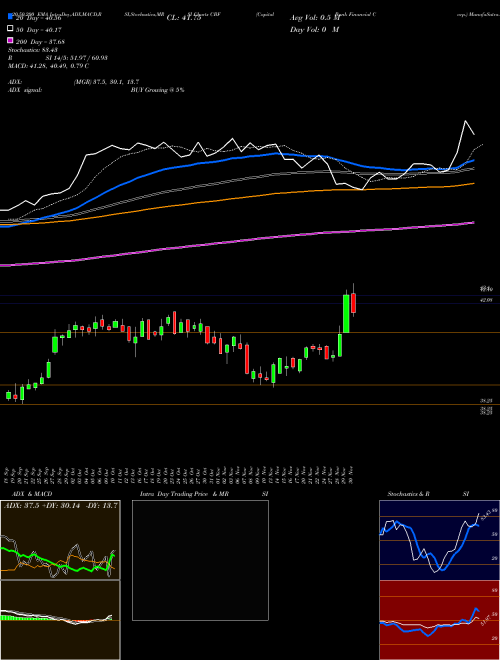500x660 pixels.
Task: Click the 'Day Vol: 0 M' label
Action: 315,30
